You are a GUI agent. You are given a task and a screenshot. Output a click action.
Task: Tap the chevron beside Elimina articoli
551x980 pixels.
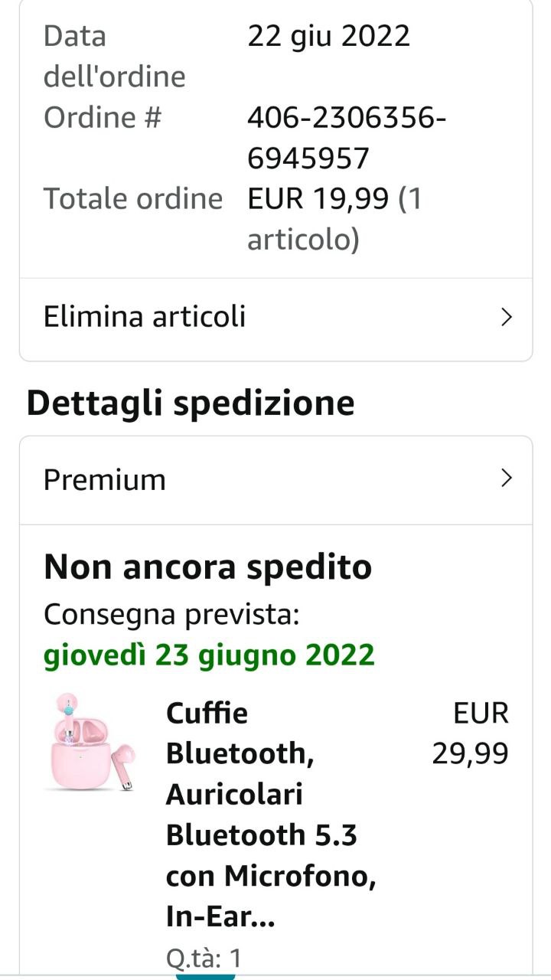click(505, 317)
